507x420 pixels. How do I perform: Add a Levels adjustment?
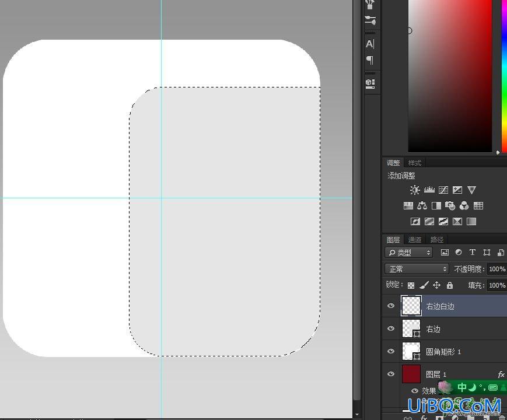(x=429, y=190)
